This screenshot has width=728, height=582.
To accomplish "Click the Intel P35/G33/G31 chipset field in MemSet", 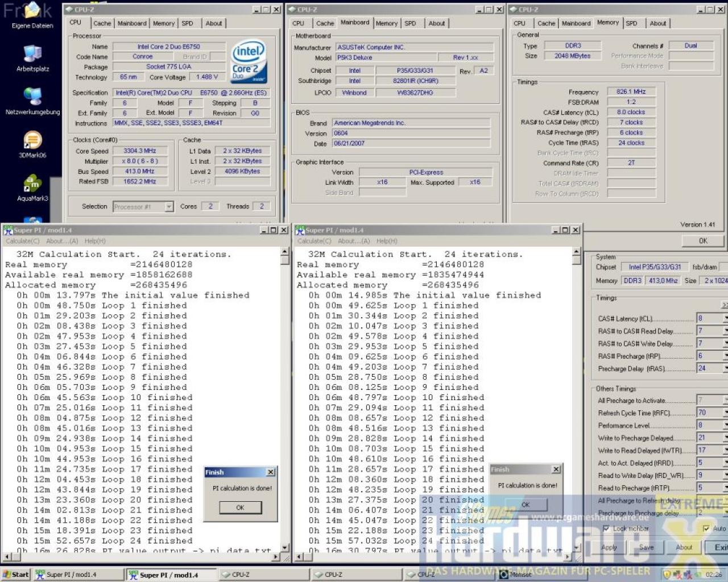I will coord(655,267).
